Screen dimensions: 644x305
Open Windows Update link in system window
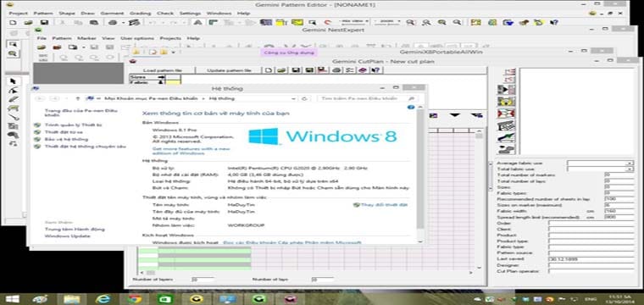(67, 236)
